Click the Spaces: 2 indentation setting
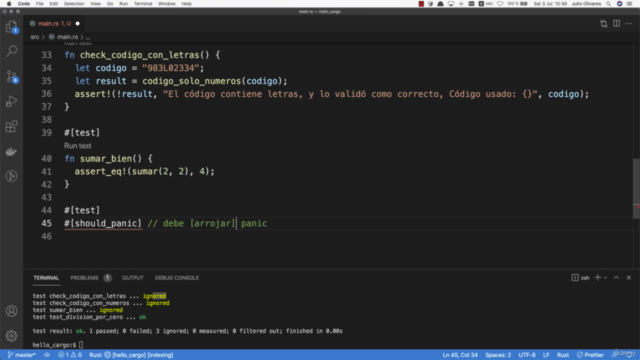 498,355
